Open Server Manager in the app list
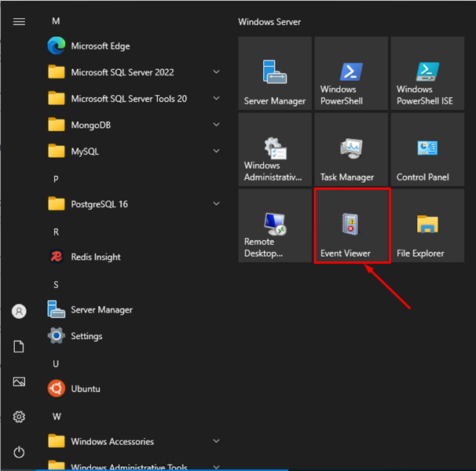 134,309
